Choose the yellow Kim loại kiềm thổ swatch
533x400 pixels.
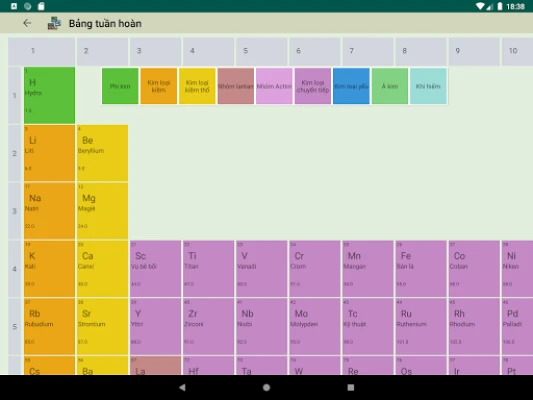(x=197, y=86)
